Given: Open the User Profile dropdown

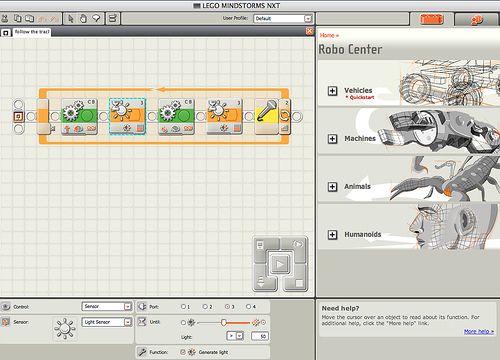Looking at the screenshot, I should 308,19.
